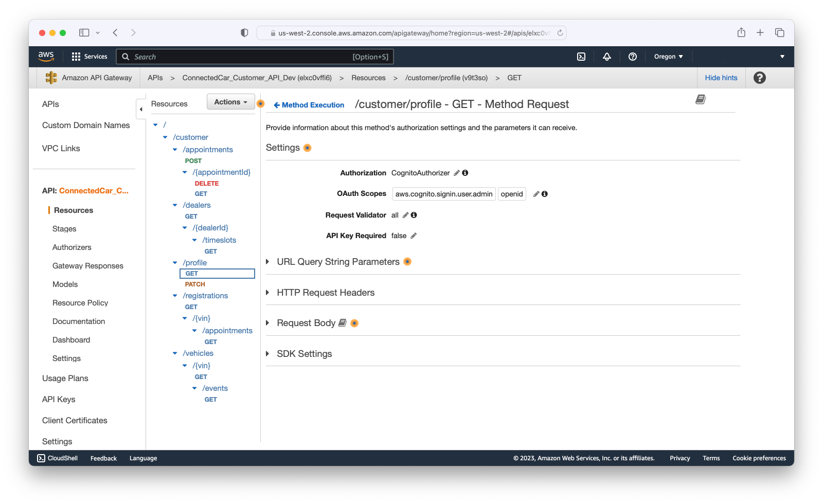Go back in browser history
The image size is (823, 504).
coord(115,33)
